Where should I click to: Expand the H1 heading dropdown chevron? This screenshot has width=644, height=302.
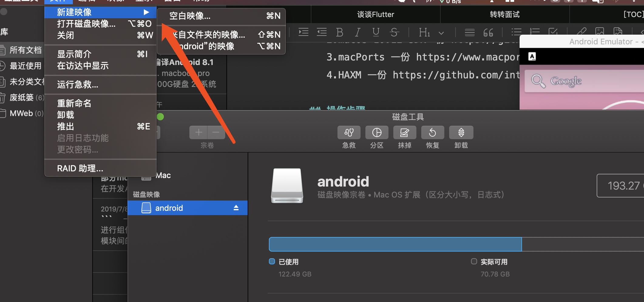[x=441, y=33]
